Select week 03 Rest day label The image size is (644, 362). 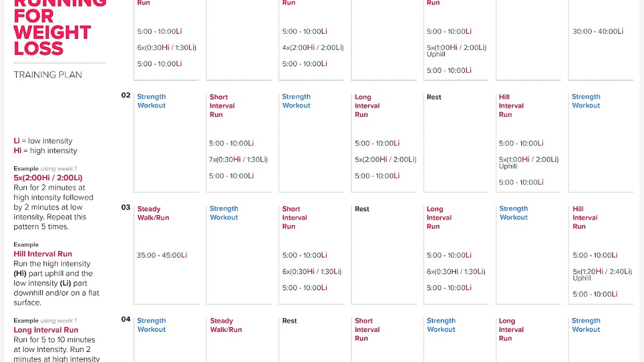(362, 209)
